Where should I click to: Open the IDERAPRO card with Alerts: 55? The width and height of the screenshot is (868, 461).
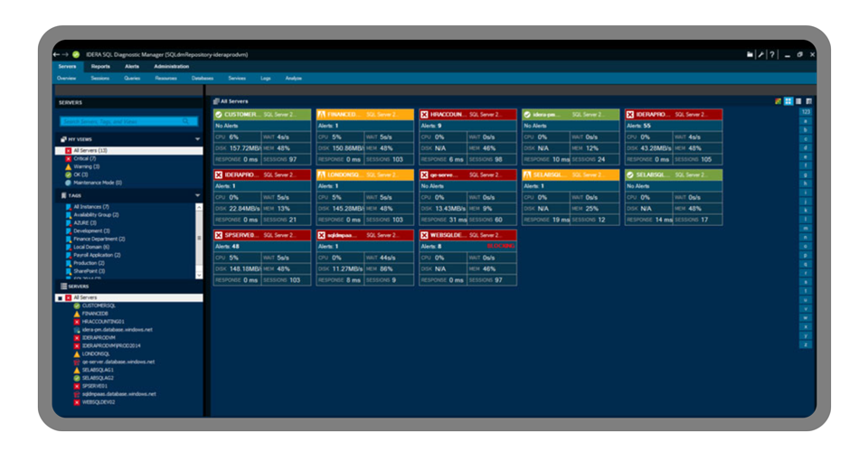[x=674, y=136]
